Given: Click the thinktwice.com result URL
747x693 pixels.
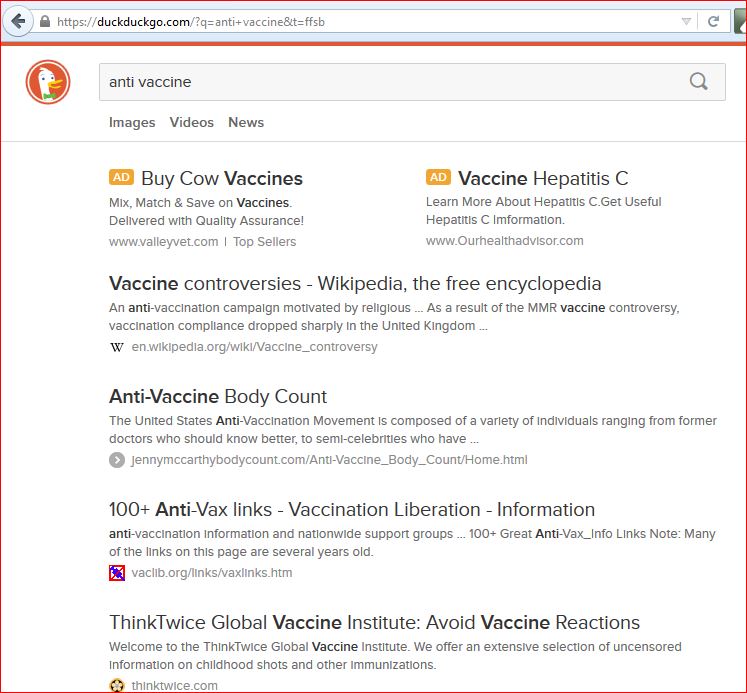Looking at the screenshot, I should click(x=174, y=685).
